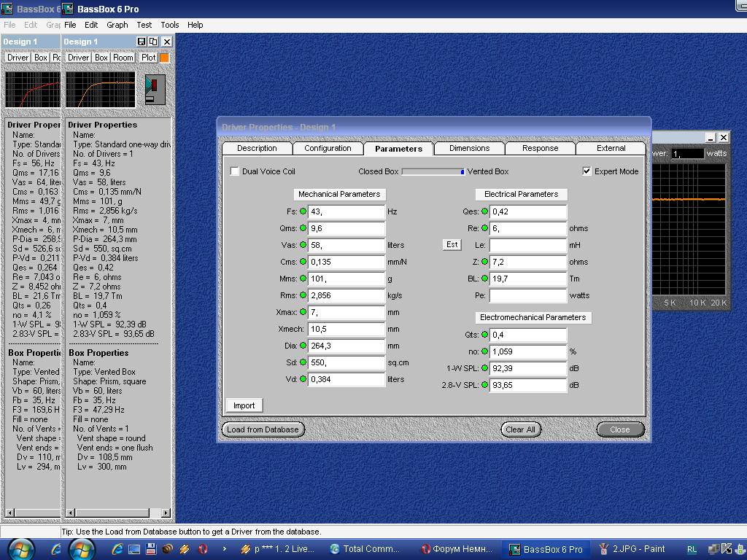Click the green indicator beside Qms

303,228
